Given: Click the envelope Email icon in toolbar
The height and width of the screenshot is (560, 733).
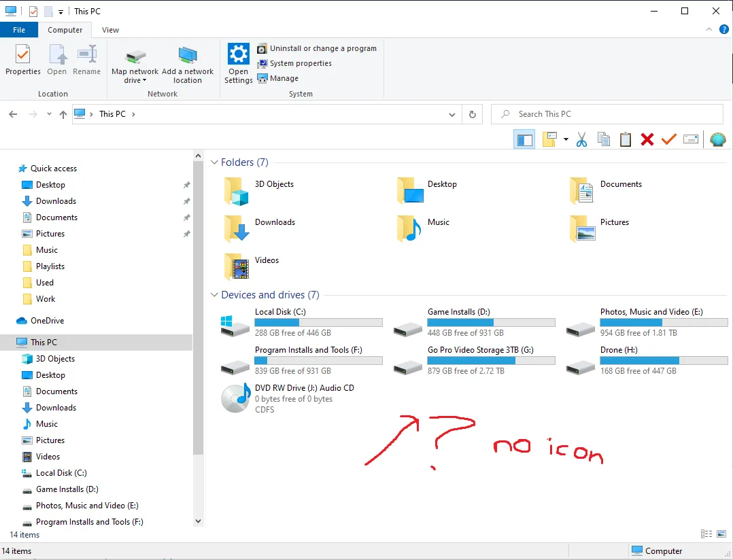Looking at the screenshot, I should tap(690, 139).
